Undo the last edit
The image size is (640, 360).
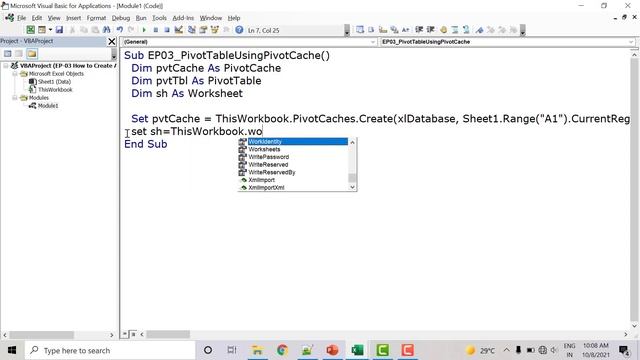(120, 30)
